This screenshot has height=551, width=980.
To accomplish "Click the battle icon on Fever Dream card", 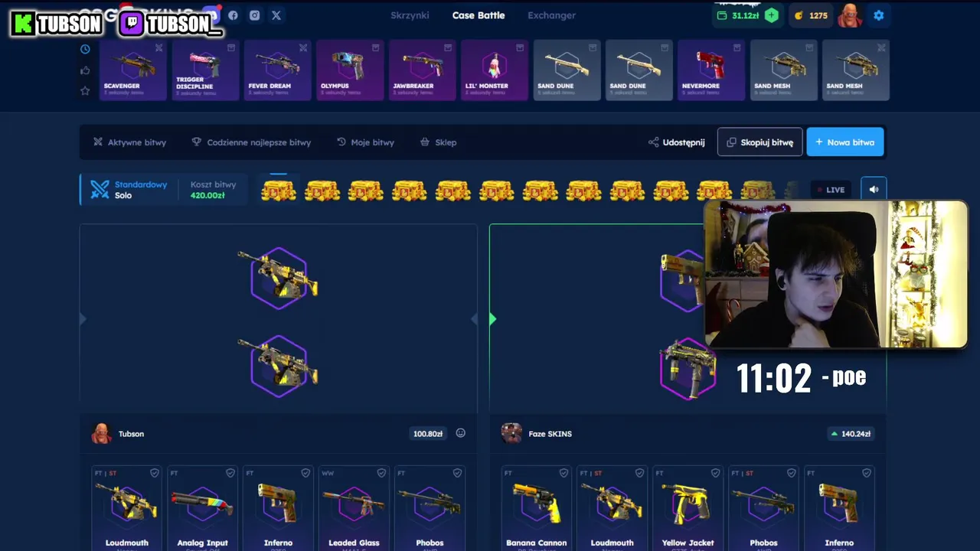I will coord(303,48).
